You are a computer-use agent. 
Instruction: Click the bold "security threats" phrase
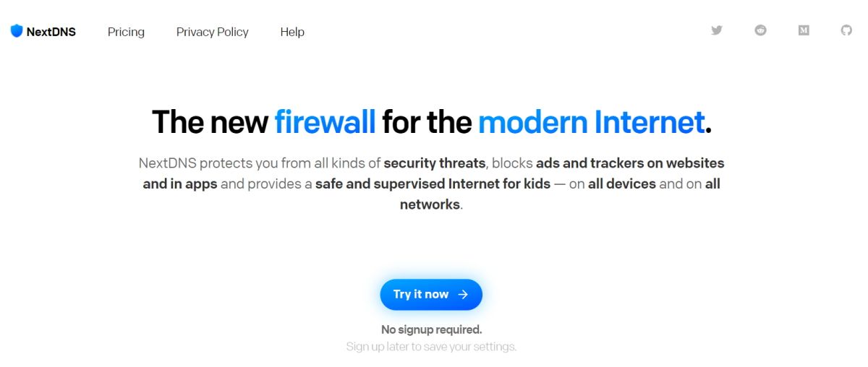433,163
